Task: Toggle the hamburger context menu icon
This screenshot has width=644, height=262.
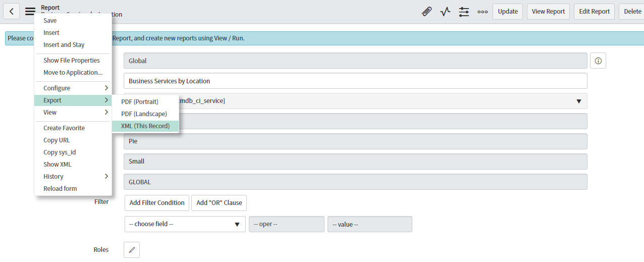Action: point(30,11)
